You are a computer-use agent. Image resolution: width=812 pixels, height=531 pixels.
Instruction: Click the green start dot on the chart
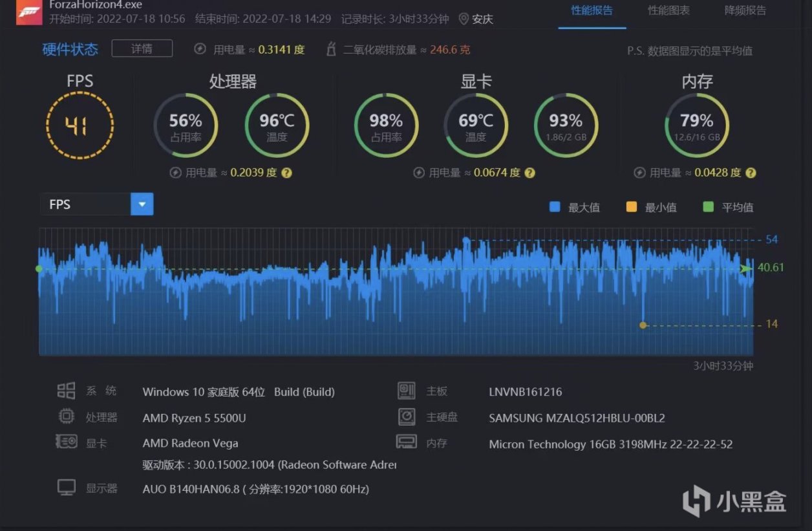(39, 268)
